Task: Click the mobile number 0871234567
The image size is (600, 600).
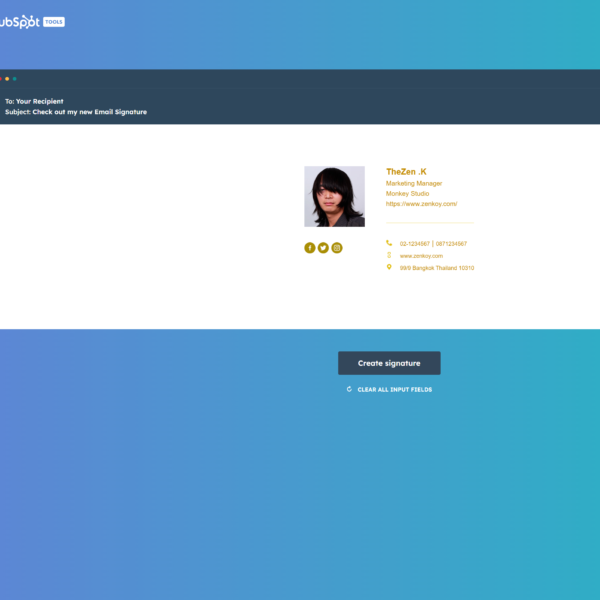Action: click(x=451, y=244)
